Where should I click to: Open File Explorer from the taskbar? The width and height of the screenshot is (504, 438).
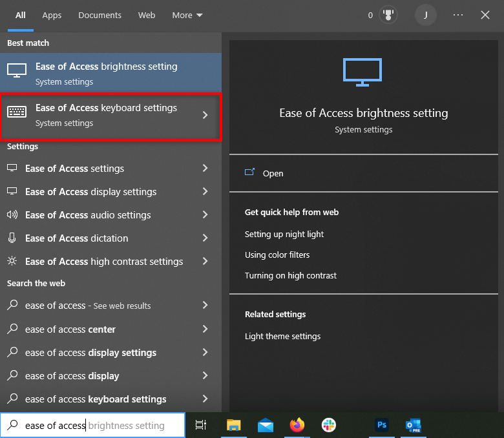(233, 424)
